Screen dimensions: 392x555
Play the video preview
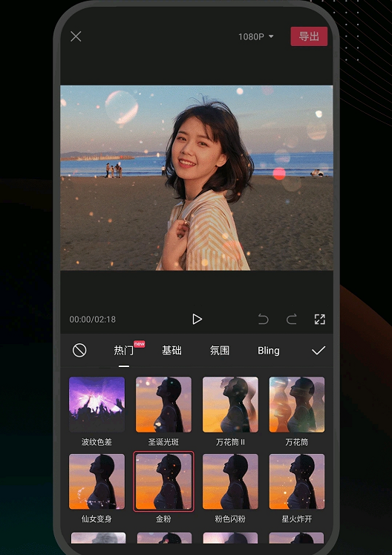(x=197, y=319)
